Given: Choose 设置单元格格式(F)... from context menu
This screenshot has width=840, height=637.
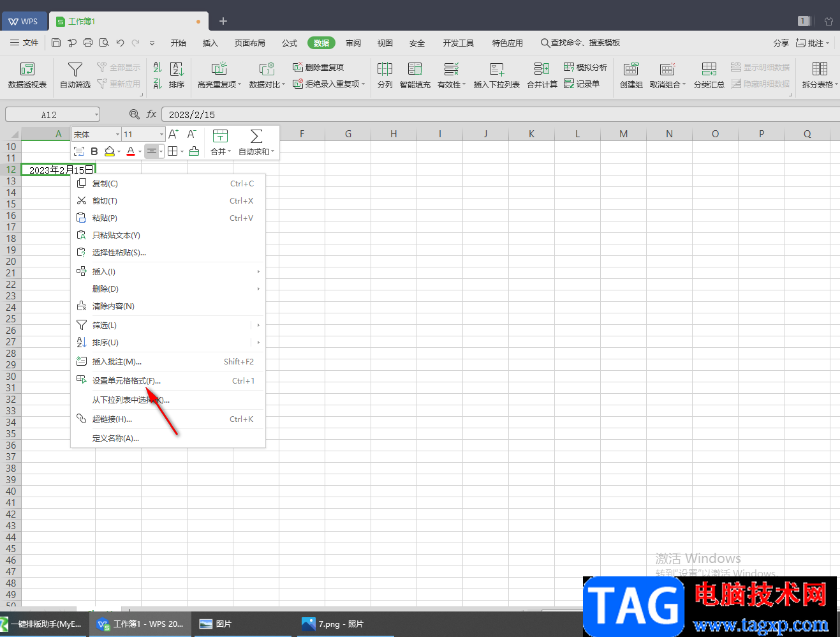Looking at the screenshot, I should point(168,381).
